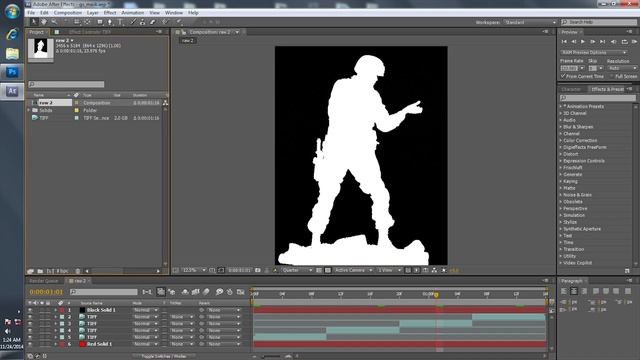Click After Effects taskbar icon
The width and height of the screenshot is (640, 360).
[x=12, y=91]
